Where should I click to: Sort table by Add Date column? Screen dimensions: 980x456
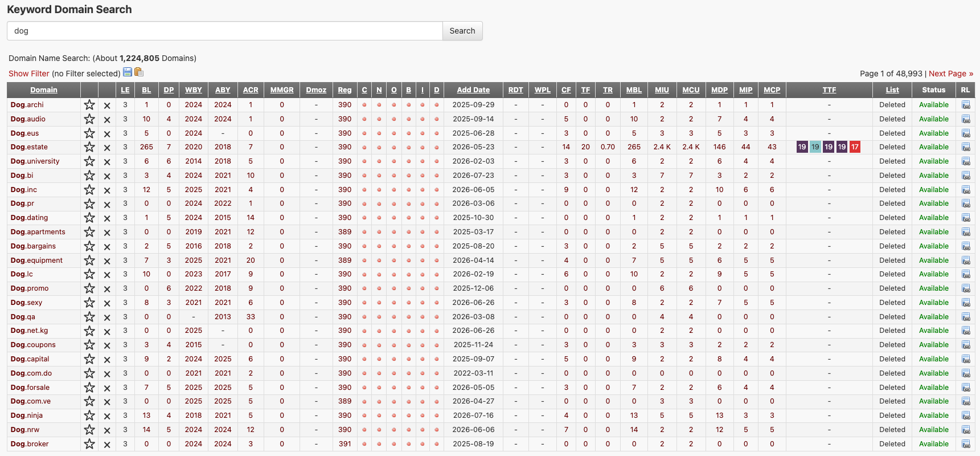pyautogui.click(x=473, y=90)
